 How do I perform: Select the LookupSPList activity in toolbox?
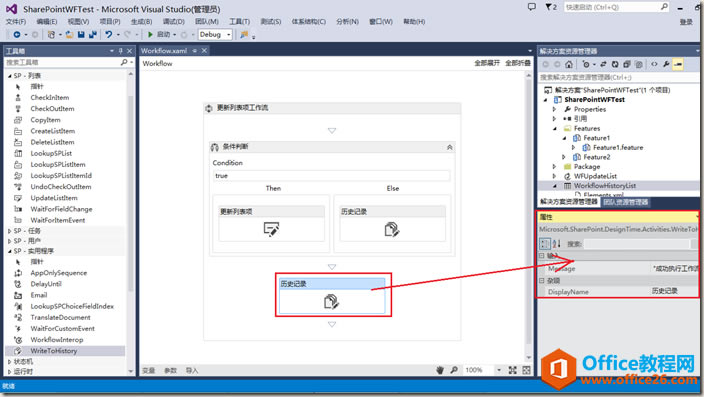point(51,153)
